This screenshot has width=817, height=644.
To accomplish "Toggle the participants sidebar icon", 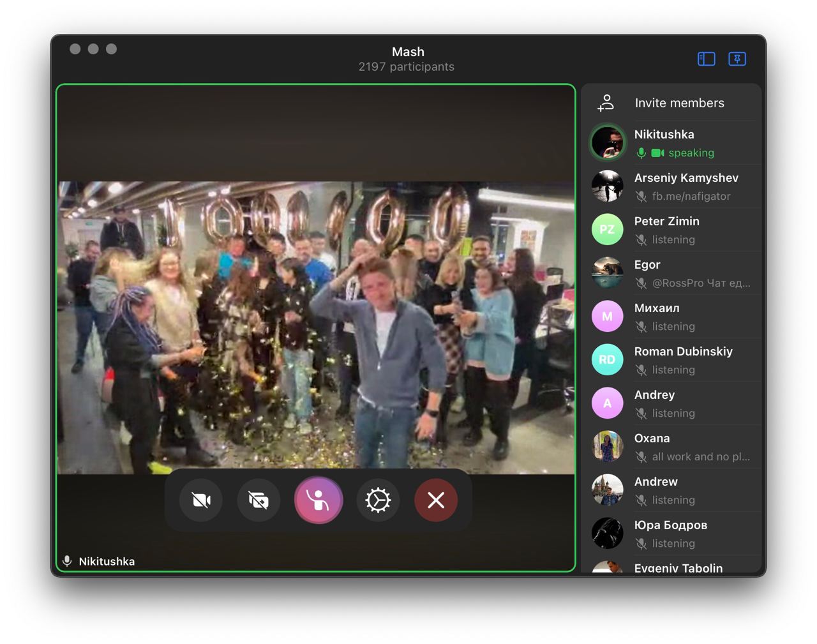I will (x=707, y=59).
